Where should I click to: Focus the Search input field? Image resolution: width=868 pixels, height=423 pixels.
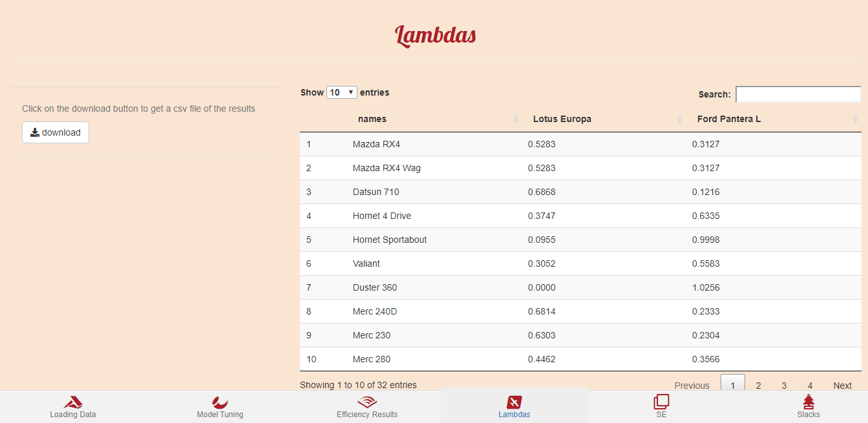click(x=798, y=94)
